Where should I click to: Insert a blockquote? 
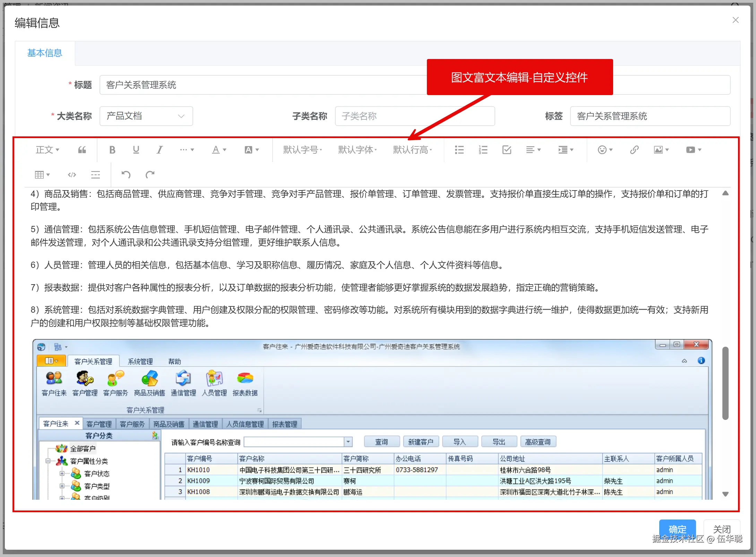[82, 150]
